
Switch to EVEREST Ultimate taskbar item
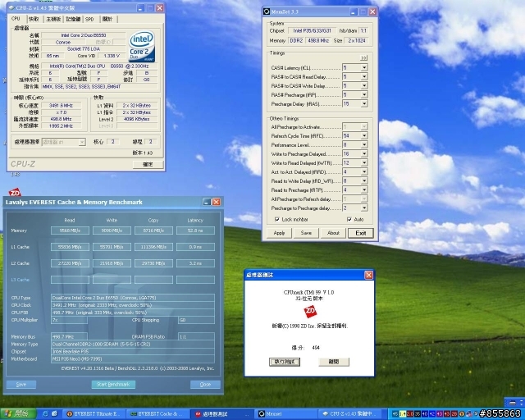click(95, 414)
